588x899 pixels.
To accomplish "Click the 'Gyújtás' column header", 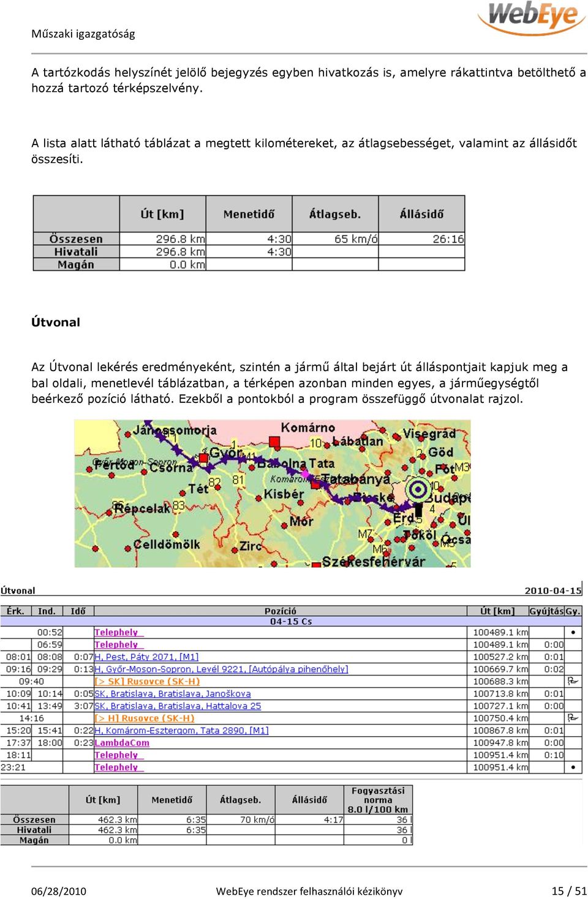I will [x=546, y=611].
